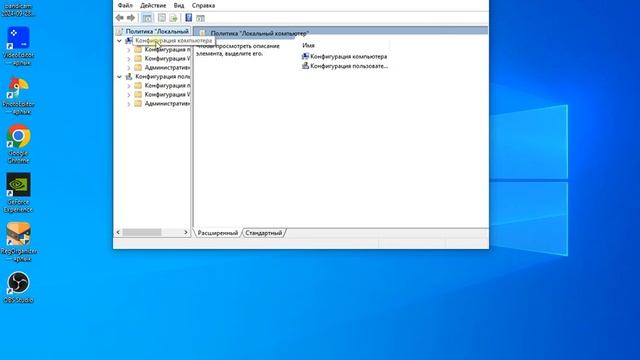The height and width of the screenshot is (360, 640).
Task: Open the Bandicam file on the desktop
Action: pos(18,9)
